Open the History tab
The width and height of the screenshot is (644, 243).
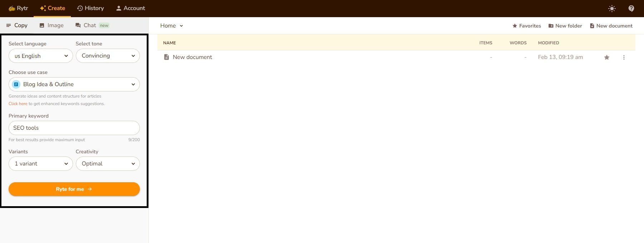tap(91, 8)
